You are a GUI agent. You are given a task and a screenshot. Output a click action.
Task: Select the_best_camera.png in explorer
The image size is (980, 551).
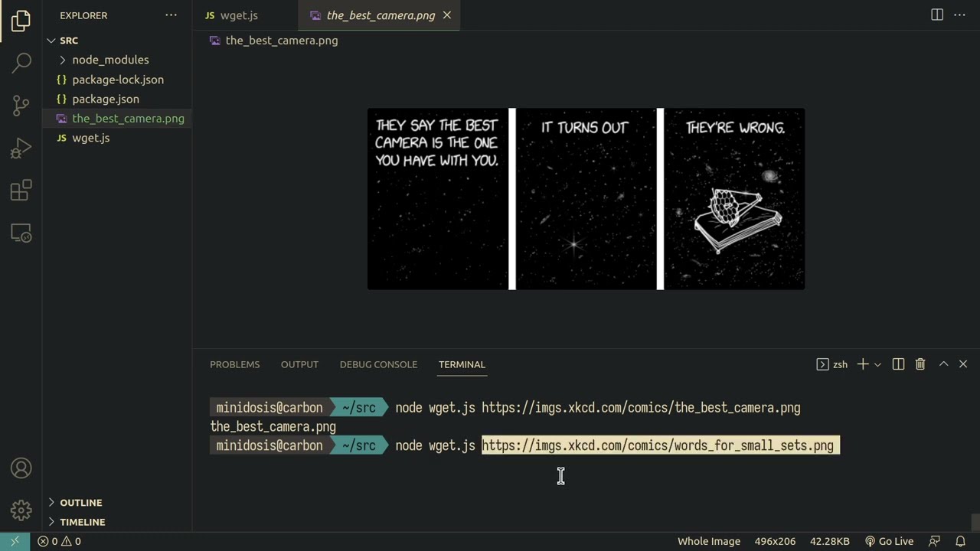point(117,119)
